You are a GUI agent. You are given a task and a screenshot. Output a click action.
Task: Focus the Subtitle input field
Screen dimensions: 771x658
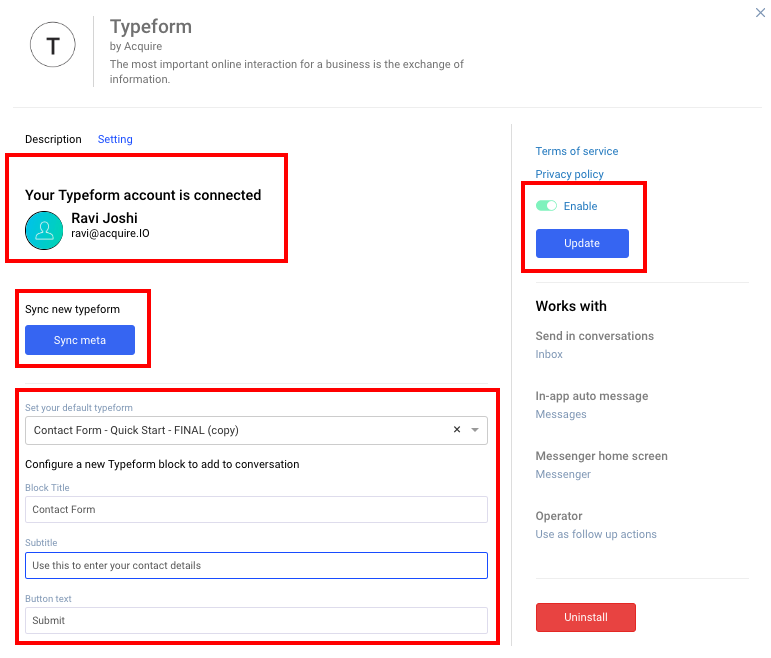point(256,566)
